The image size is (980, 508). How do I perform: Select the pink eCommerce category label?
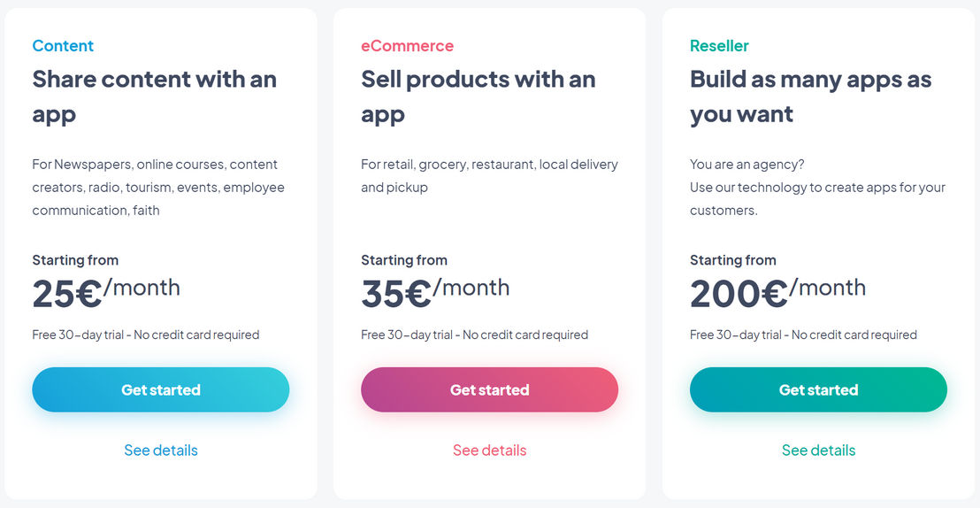tap(408, 46)
